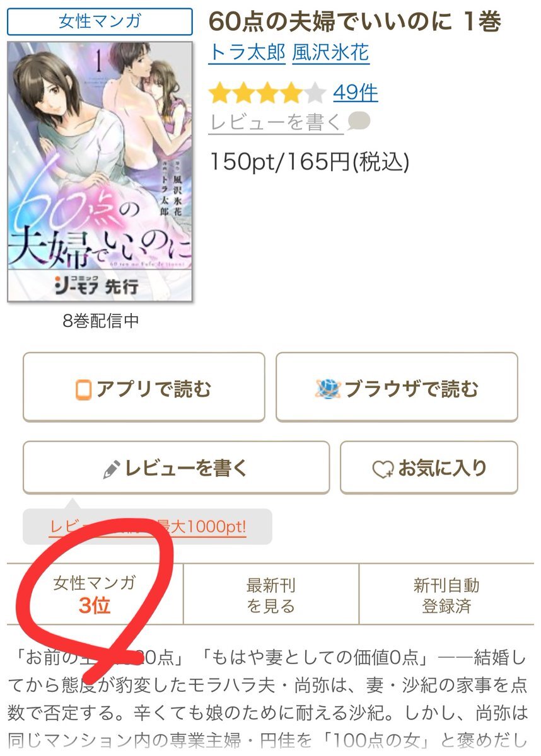
Task: Click the heart icon in お気に入り button
Action: [x=382, y=469]
